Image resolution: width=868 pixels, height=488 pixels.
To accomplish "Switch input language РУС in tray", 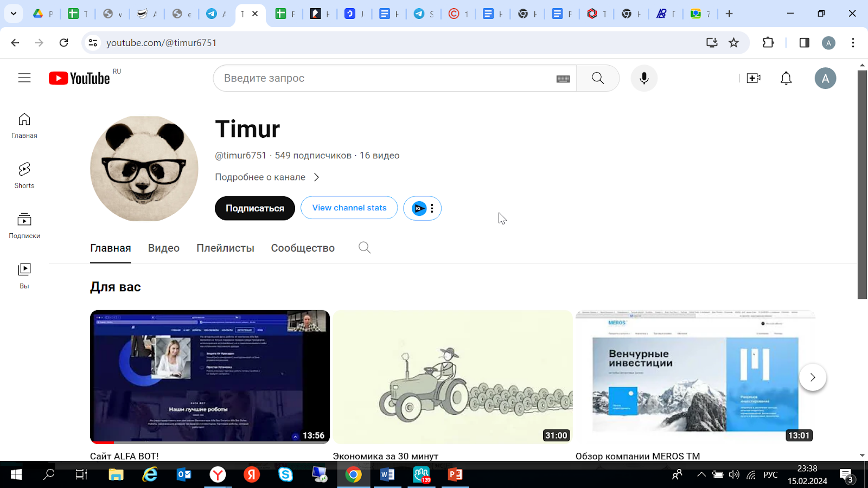I will tap(770, 475).
